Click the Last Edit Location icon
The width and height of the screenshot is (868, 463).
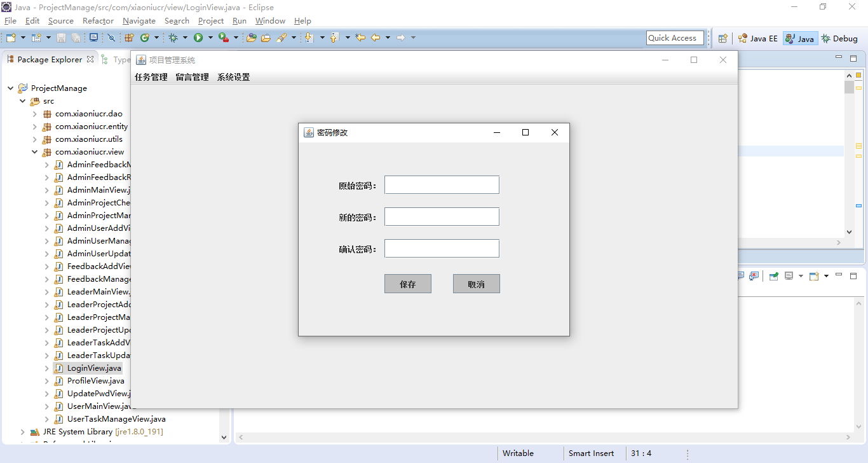click(360, 38)
